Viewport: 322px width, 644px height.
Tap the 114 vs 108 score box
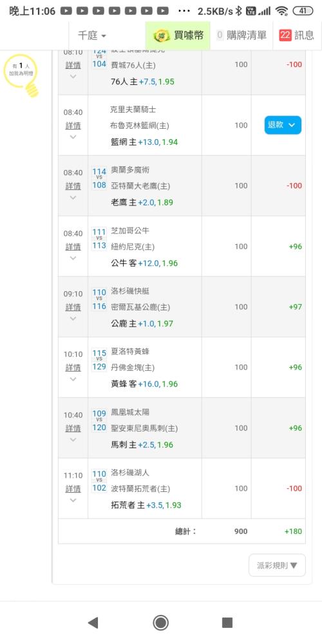(x=99, y=178)
